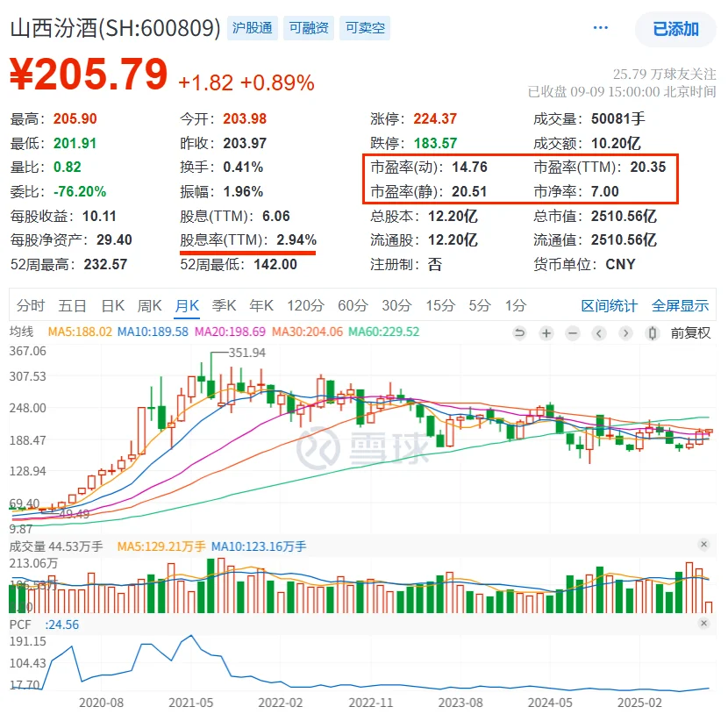Viewport: 728px width, 721px height.
Task: Click the 351.94 peak price marker
Action: (x=247, y=353)
